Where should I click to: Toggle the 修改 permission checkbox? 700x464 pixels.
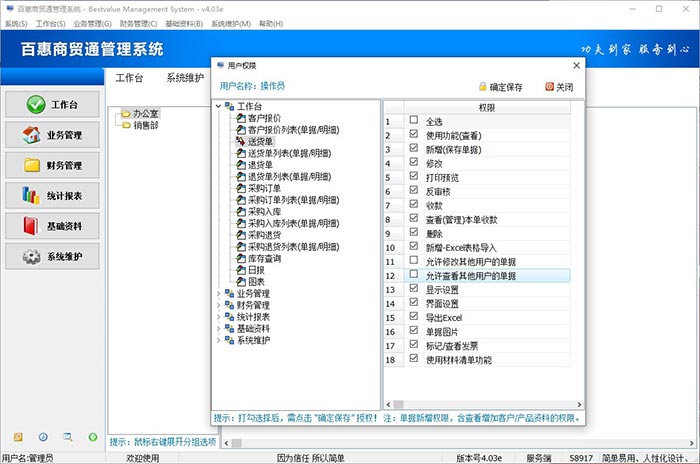(414, 162)
